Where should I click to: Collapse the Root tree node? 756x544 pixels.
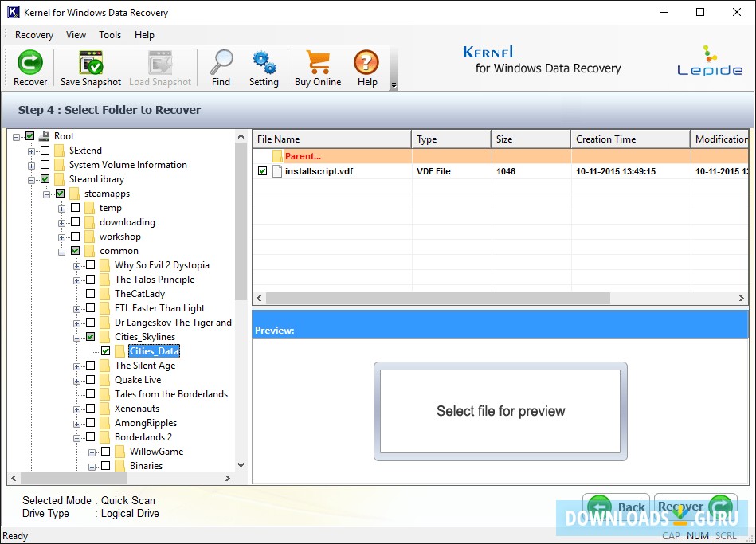tap(17, 137)
